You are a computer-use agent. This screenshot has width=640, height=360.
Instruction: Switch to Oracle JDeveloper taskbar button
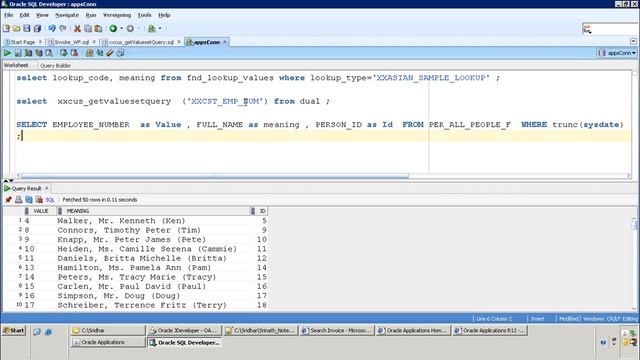coord(184,331)
